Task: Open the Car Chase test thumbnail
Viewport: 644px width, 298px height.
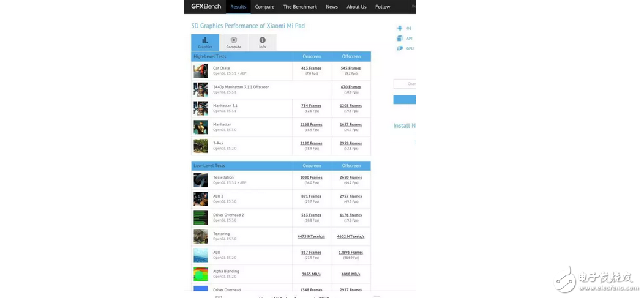Action: pyautogui.click(x=201, y=71)
